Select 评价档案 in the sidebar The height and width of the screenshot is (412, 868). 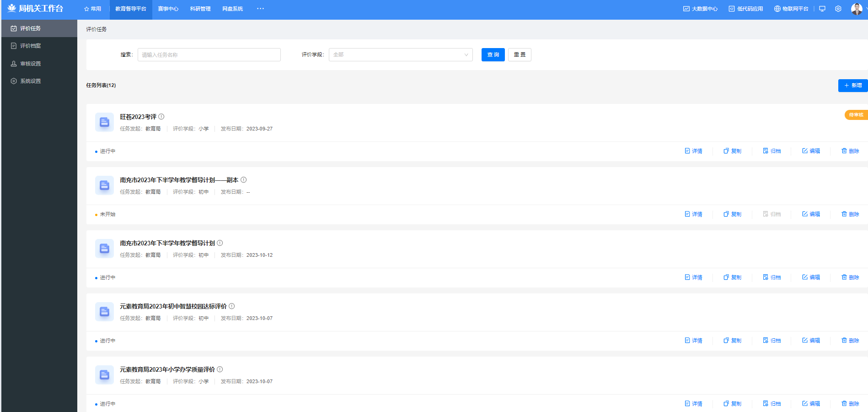[x=30, y=46]
